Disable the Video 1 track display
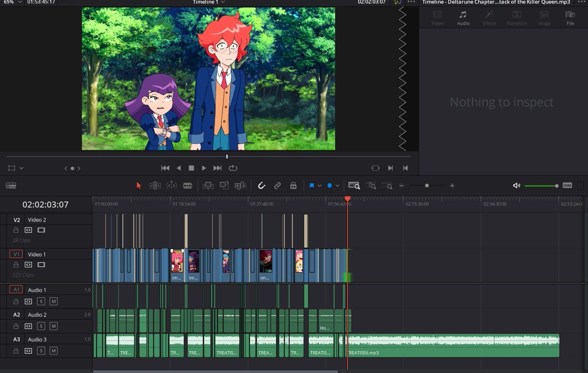Screen dimensions: 588x373 [x=41, y=265]
